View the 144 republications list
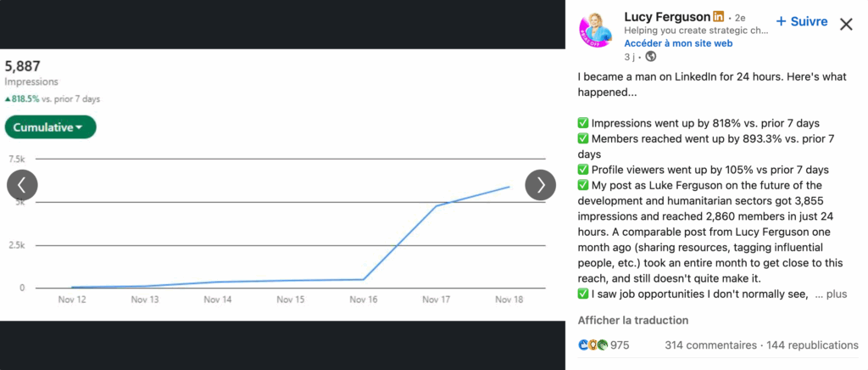 [x=811, y=345]
